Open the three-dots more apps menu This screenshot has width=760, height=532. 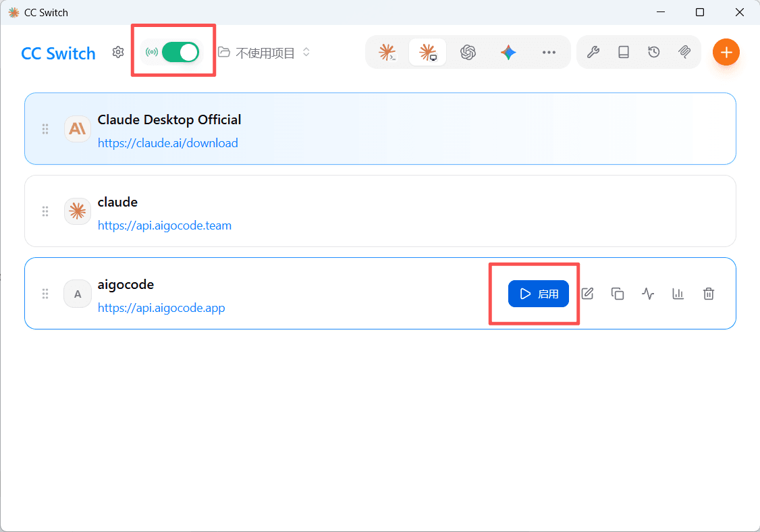[x=549, y=52]
